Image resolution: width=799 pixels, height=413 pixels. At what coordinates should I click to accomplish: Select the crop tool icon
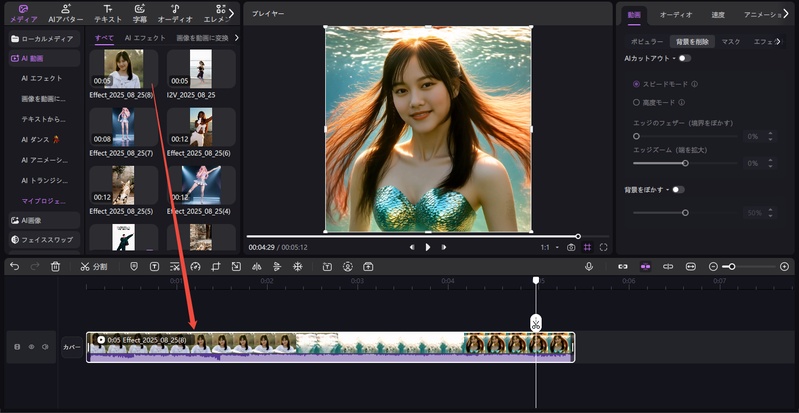click(216, 266)
